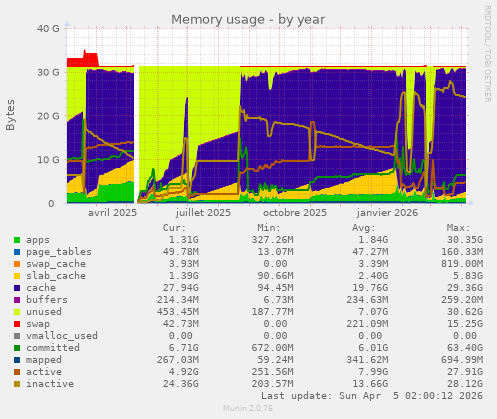497x419 pixels.
Task: Select the 'mapped' legend label
Action: click(x=44, y=360)
